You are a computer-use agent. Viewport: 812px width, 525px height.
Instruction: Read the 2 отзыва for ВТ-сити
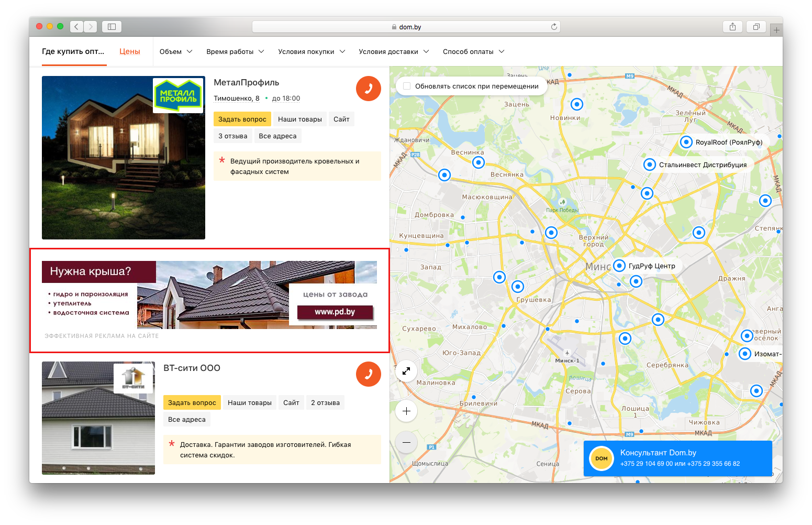[325, 403]
